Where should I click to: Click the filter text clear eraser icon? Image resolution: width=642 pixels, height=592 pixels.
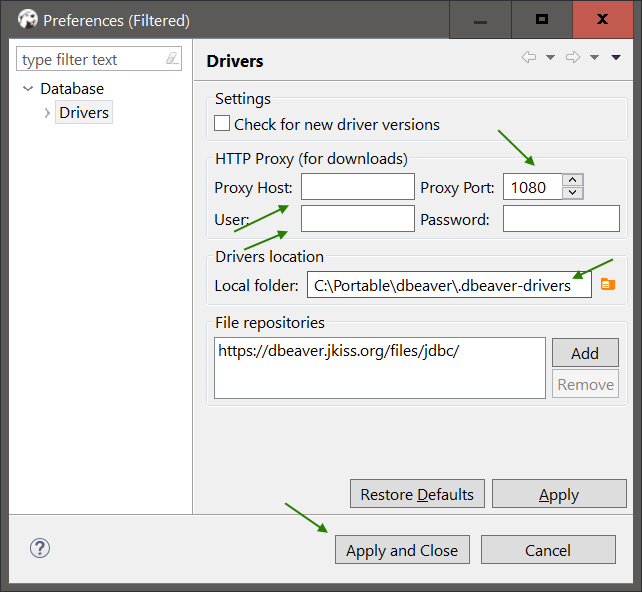(x=172, y=59)
